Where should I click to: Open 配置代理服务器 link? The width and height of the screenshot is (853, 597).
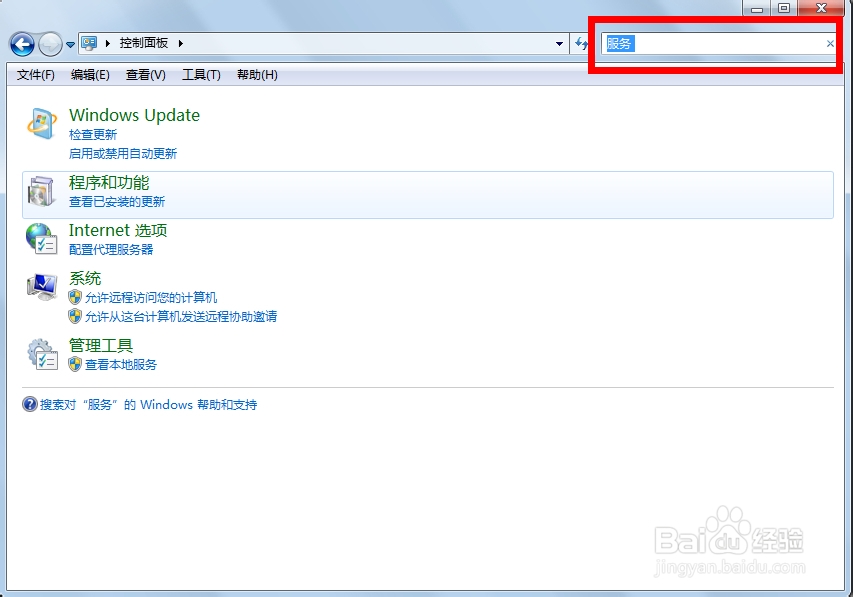point(111,249)
